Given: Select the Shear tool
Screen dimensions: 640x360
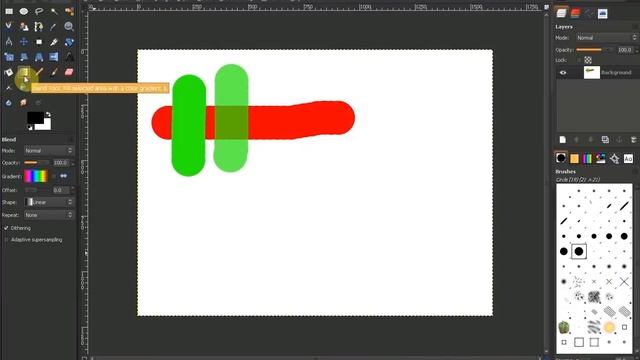Looking at the screenshot, I should pyautogui.click(x=24, y=57).
